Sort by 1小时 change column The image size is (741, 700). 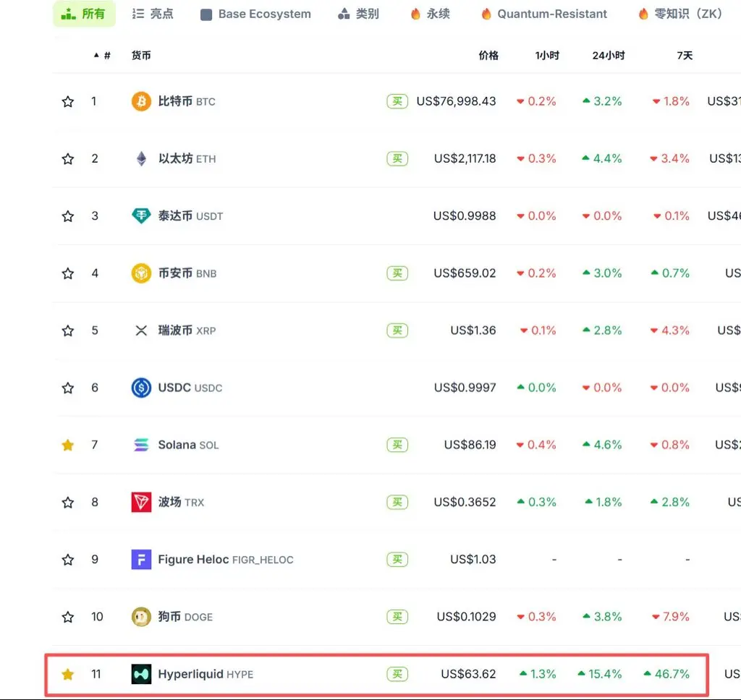tap(547, 56)
